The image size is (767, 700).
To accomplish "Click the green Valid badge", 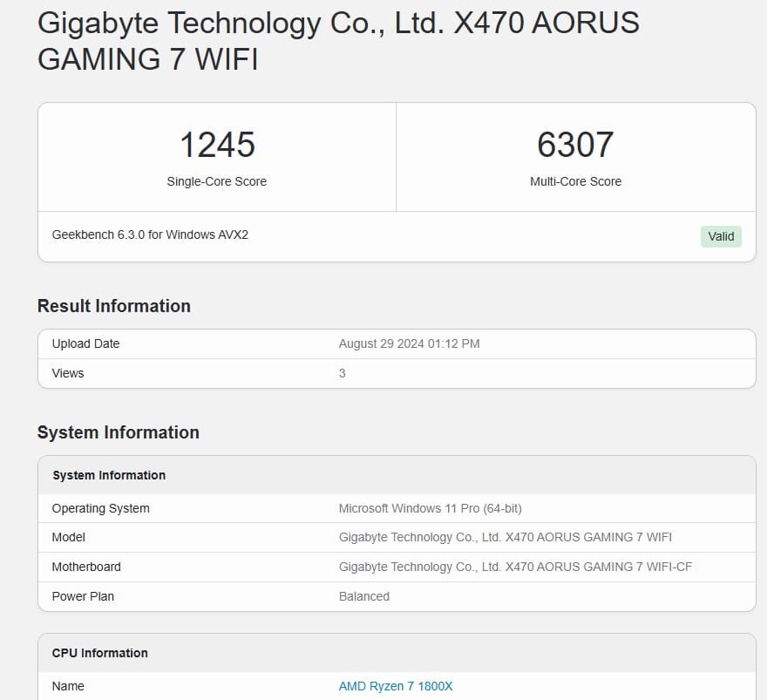I will [721, 236].
